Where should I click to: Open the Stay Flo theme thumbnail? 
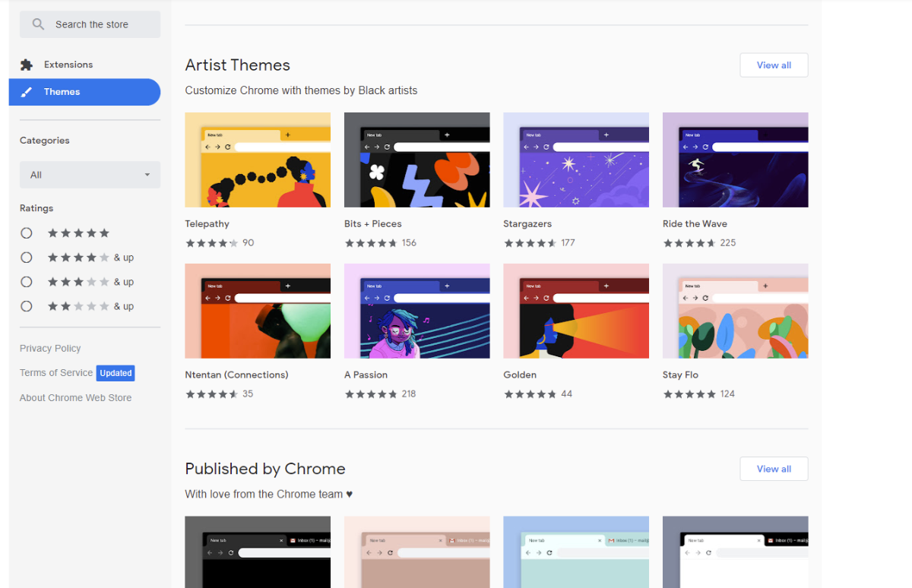736,311
